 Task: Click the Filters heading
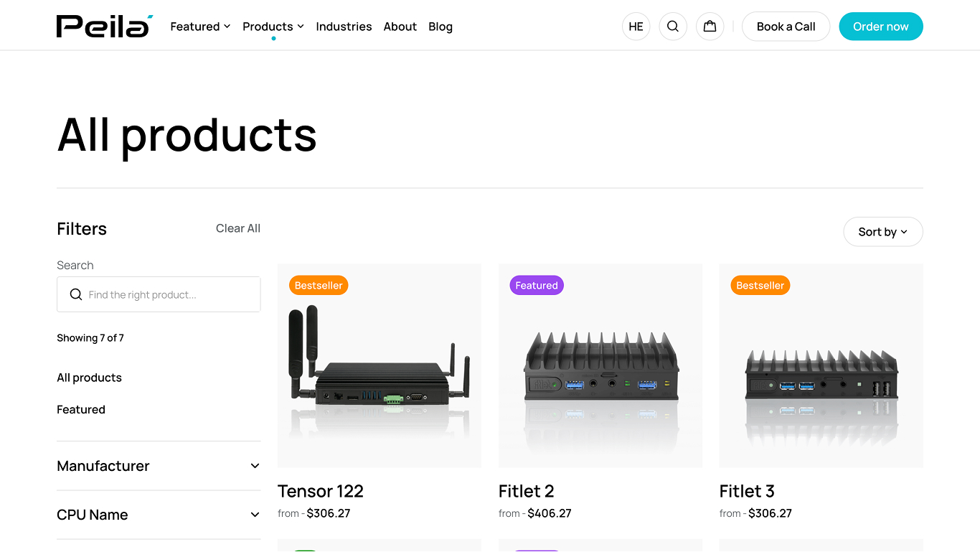coord(82,229)
